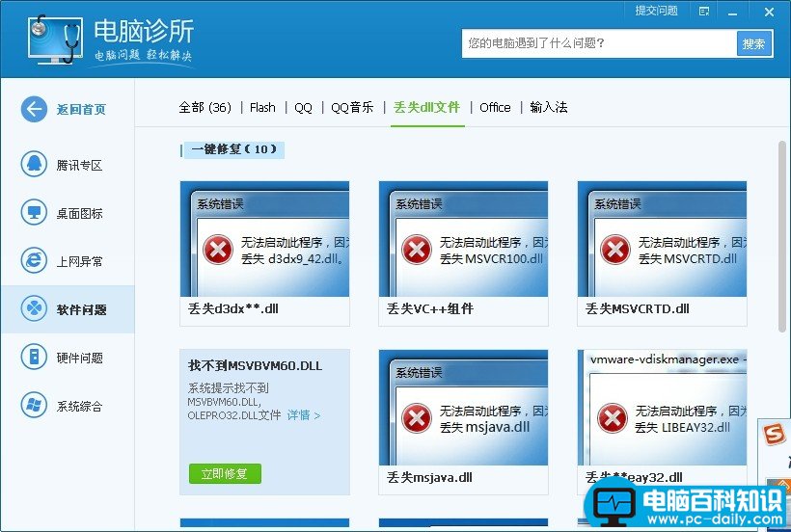
Task: Open the 硬件问题 computer case icon
Action: click(x=34, y=357)
